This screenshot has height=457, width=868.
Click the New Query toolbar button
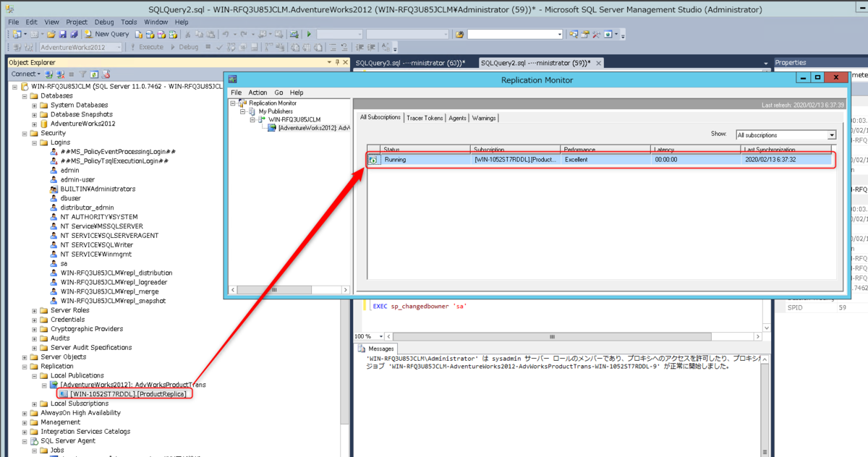point(106,34)
